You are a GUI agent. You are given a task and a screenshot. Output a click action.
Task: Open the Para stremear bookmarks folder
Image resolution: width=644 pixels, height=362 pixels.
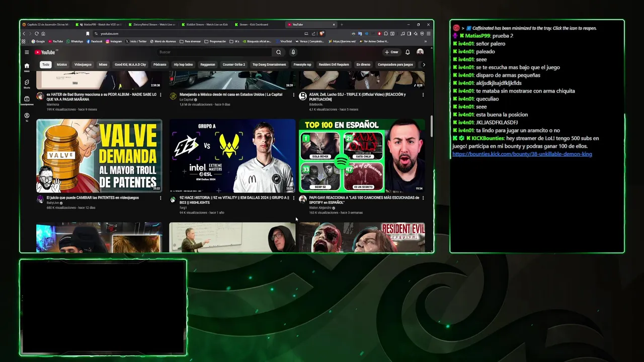point(190,41)
